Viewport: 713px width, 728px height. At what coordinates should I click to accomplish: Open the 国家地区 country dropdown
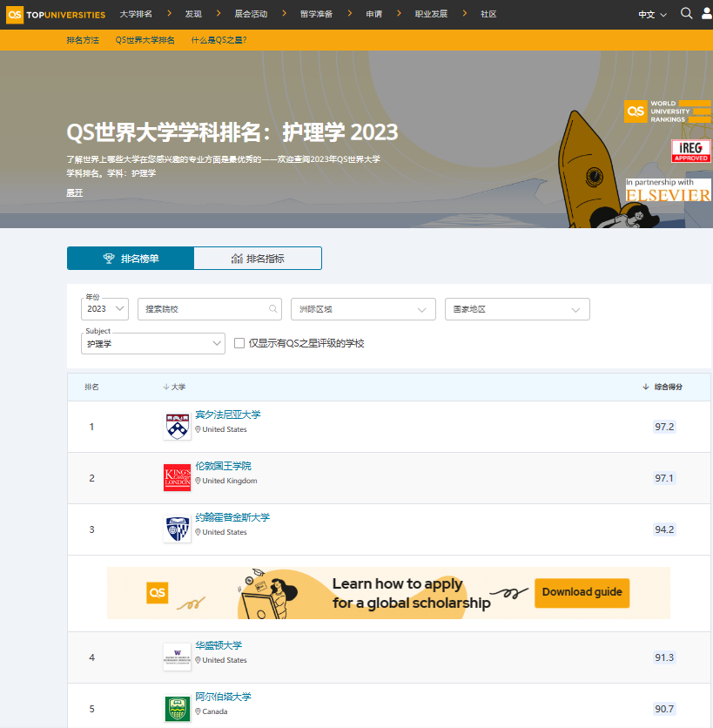coord(516,309)
